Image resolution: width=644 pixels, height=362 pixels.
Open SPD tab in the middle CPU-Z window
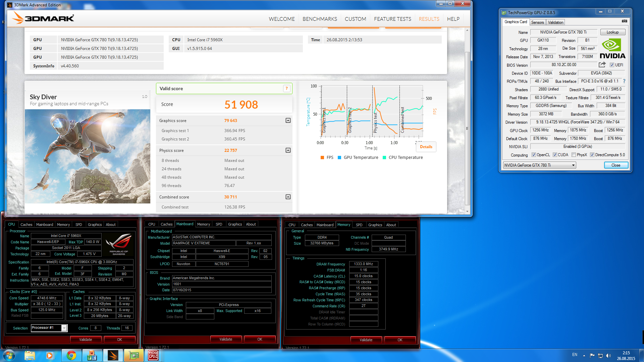[x=219, y=224]
